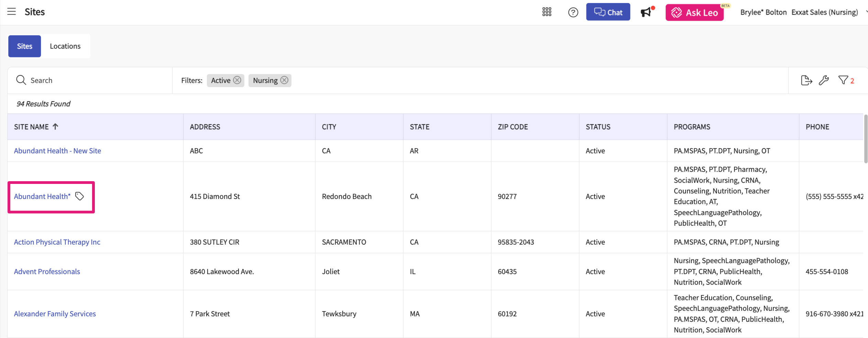Click the tag icon beside Abundant Health*
868x338 pixels.
[79, 196]
